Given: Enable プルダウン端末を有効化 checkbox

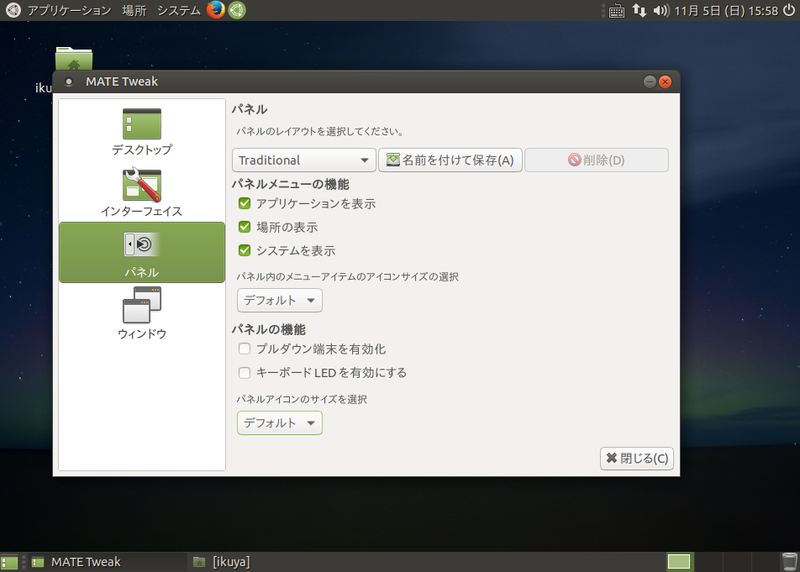Looking at the screenshot, I should (x=244, y=349).
